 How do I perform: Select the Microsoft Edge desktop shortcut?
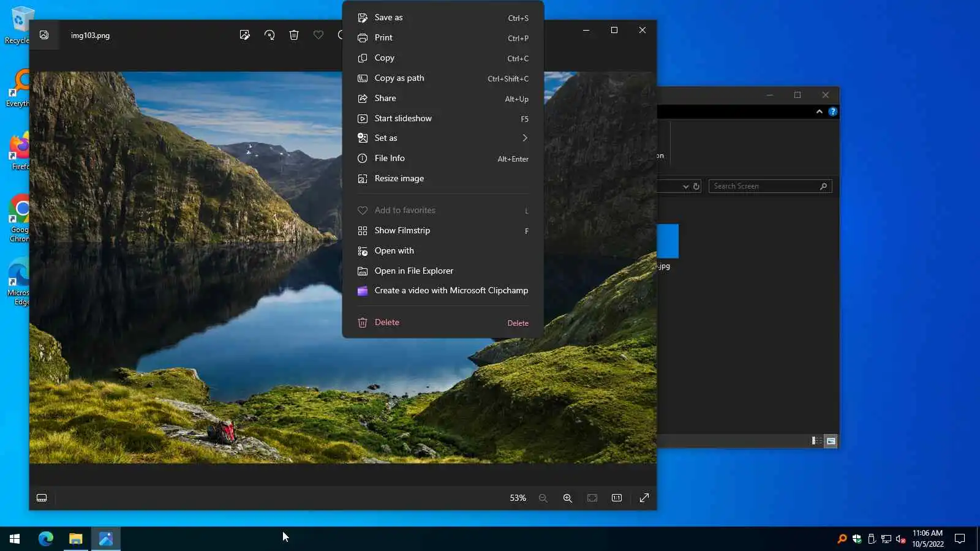click(20, 282)
